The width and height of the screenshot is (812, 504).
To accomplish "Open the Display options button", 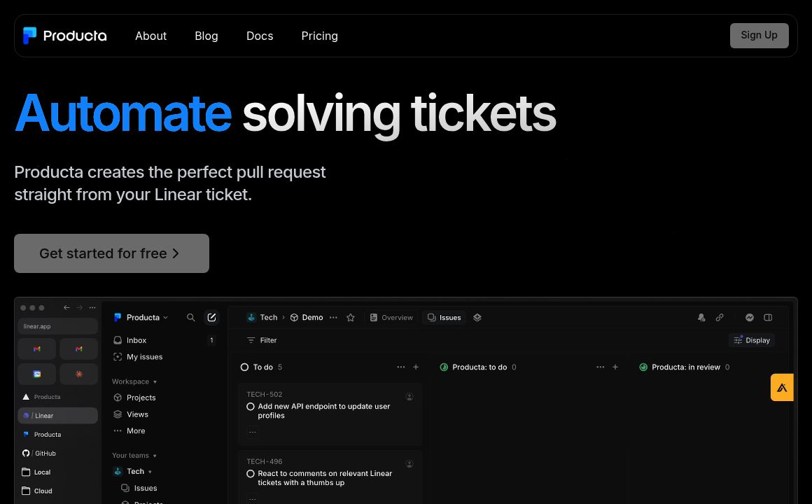I will tap(752, 340).
